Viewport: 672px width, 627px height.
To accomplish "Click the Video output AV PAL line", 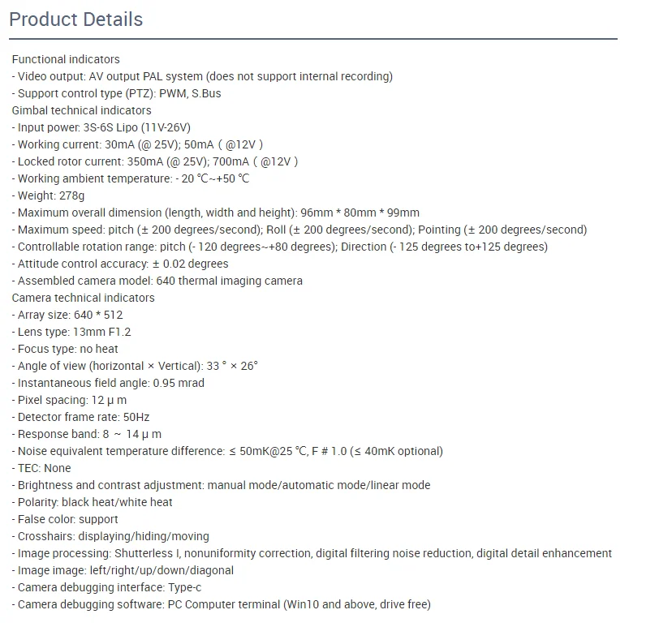I will coord(202,76).
